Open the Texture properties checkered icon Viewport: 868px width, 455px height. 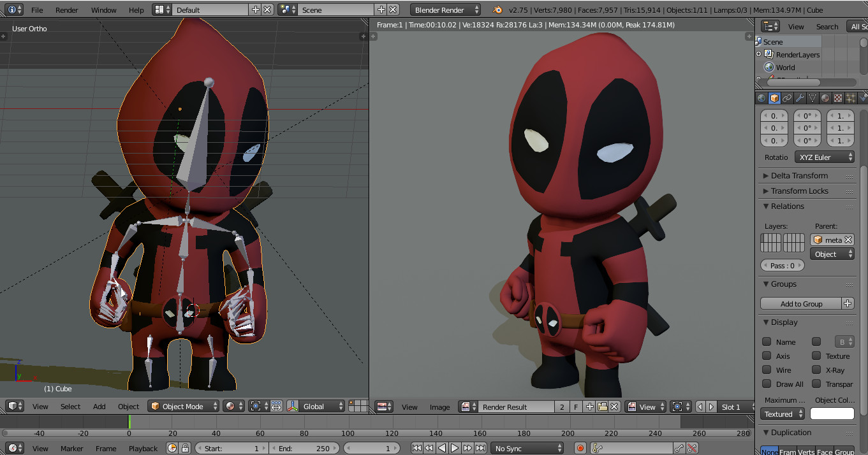[837, 97]
